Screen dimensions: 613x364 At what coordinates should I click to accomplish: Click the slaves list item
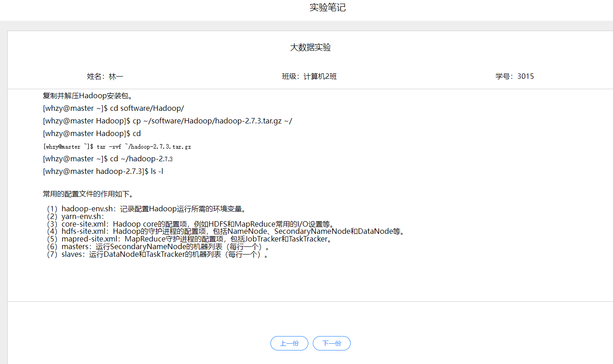point(158,255)
